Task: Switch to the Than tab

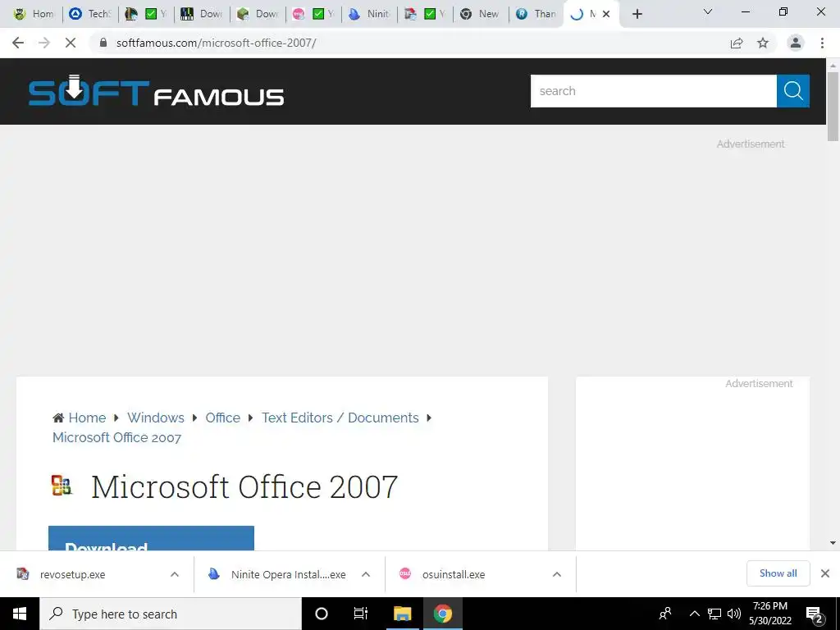Action: pyautogui.click(x=536, y=14)
